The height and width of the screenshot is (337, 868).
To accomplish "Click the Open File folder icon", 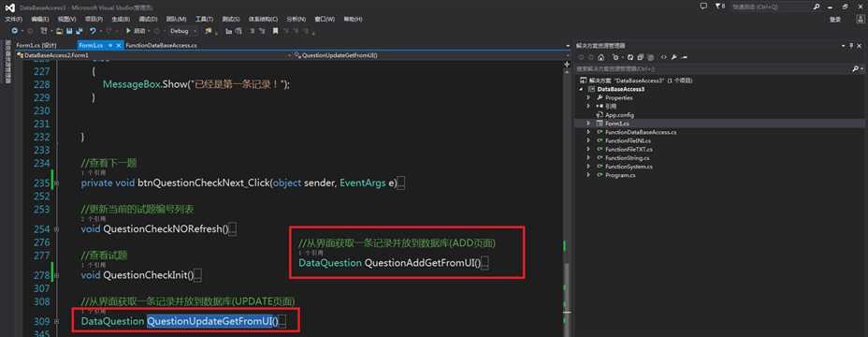I will [x=59, y=31].
